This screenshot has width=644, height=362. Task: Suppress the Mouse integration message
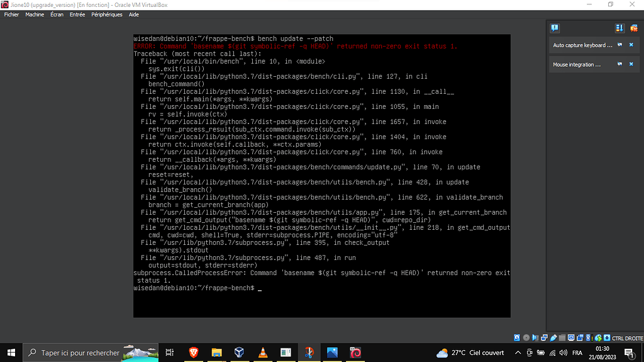click(619, 64)
